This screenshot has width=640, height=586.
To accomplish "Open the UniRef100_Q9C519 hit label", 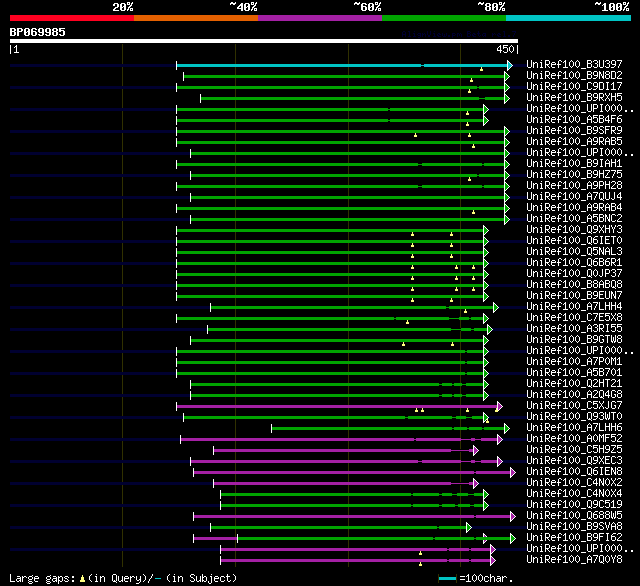I will (574, 505).
